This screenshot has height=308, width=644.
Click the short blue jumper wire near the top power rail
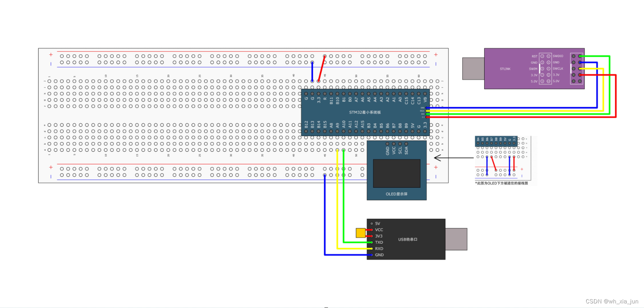coord(312,72)
